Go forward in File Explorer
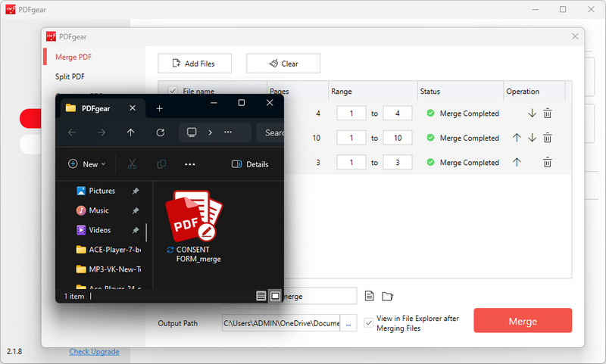This screenshot has width=606, height=364. [x=102, y=132]
